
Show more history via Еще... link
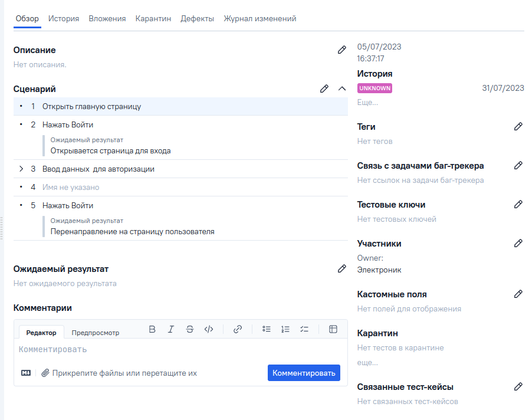coord(367,103)
